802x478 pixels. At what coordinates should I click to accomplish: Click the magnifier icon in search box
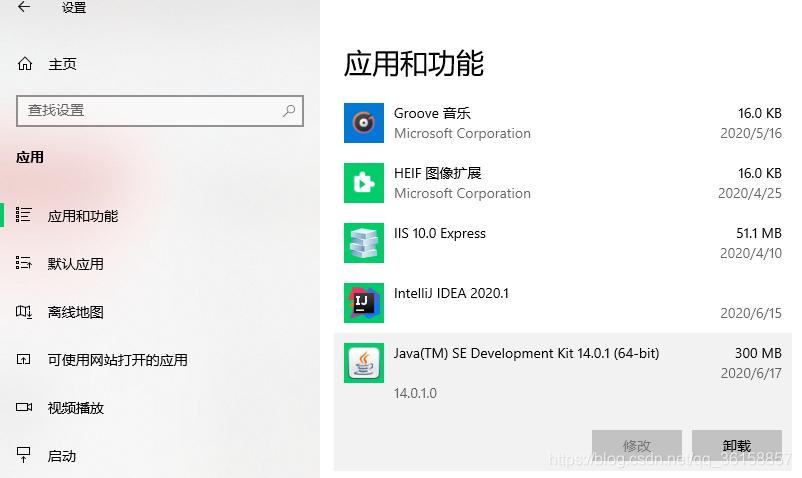coord(289,110)
